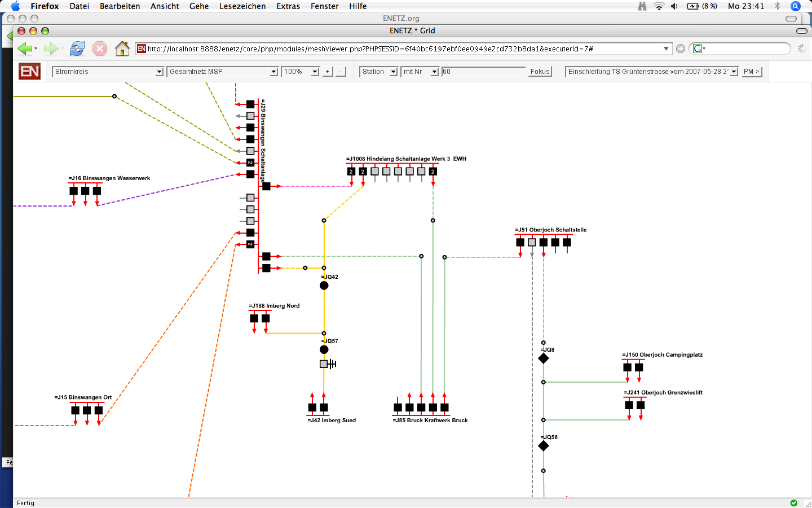Click the browser forward arrow button
The width and height of the screenshot is (812, 508).
pos(51,49)
